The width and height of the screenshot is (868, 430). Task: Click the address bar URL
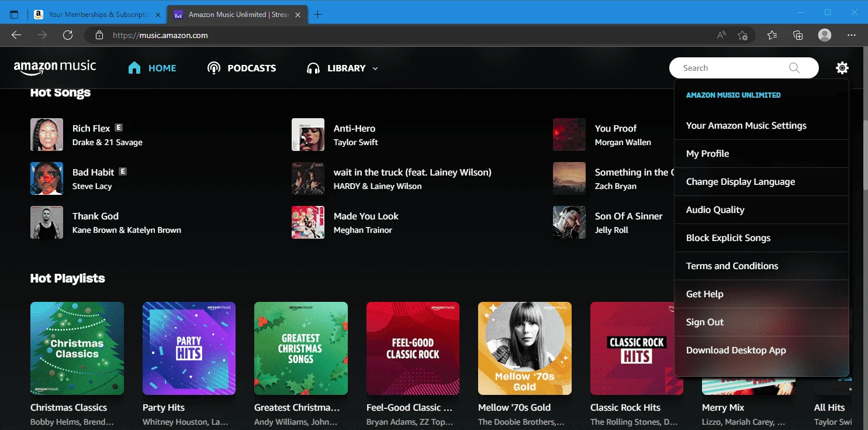coord(160,35)
